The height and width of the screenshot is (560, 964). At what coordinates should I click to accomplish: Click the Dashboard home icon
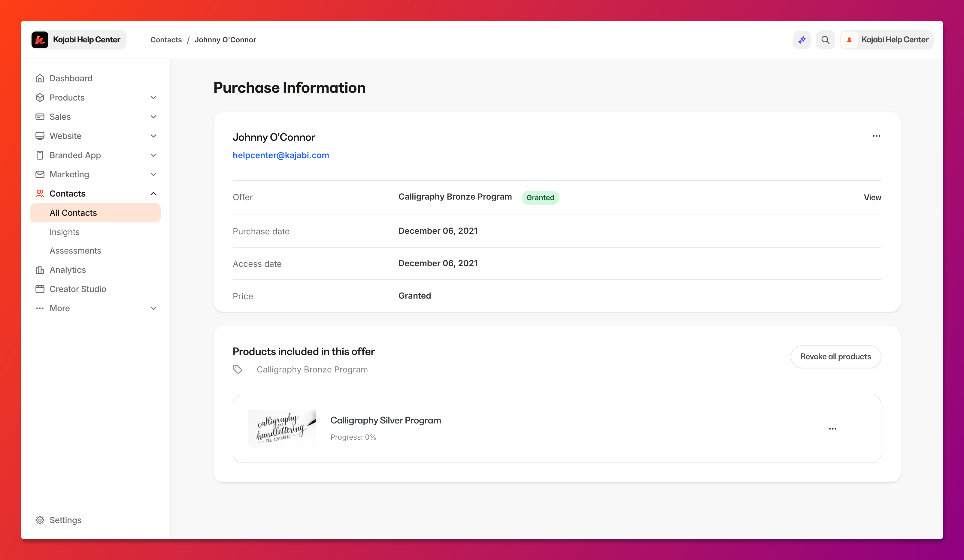click(40, 78)
